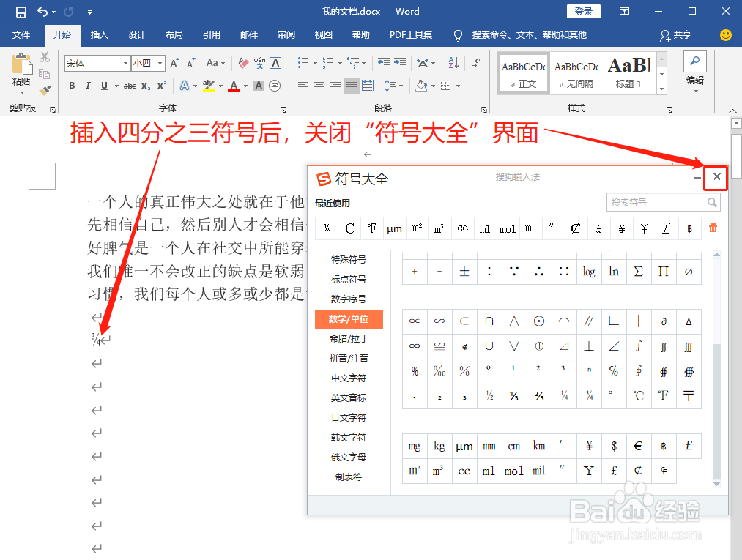The image size is (742, 560).
Task: Apply red font color
Action: click(x=234, y=86)
